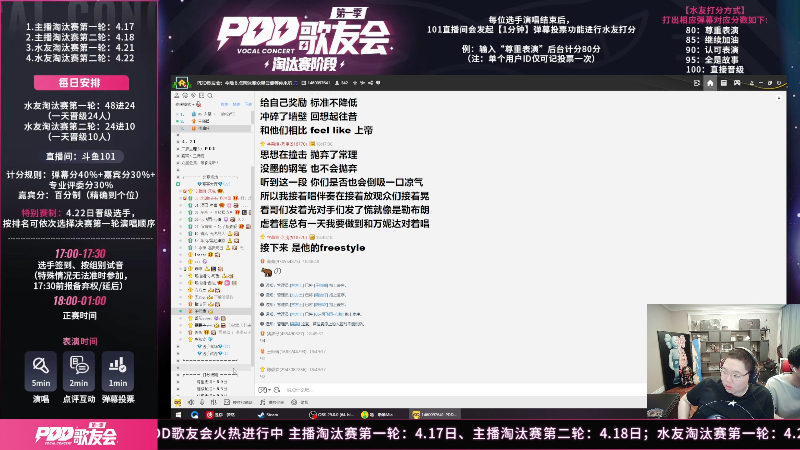Image resolution: width=800 pixels, height=450 pixels.
Task: Open the audio mixer icon in bottom bar
Action: tap(213, 402)
